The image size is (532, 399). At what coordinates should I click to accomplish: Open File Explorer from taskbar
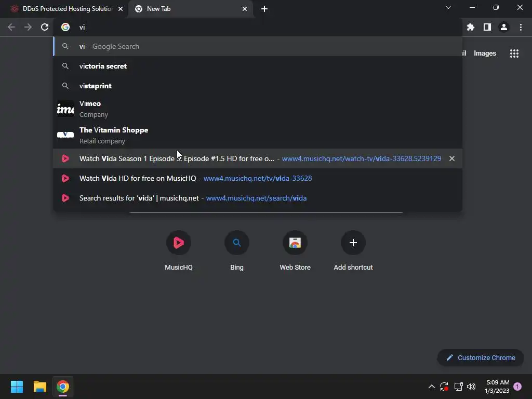click(39, 387)
